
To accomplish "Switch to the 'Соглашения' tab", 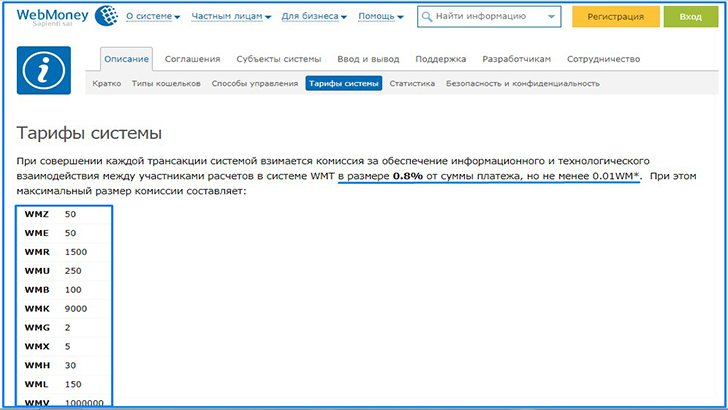I will click(192, 59).
